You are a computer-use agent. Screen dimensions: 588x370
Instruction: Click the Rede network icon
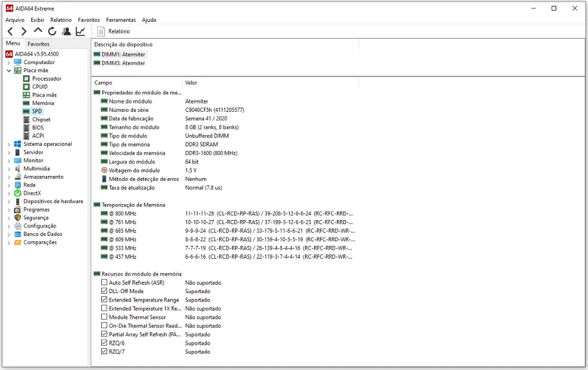click(x=17, y=185)
